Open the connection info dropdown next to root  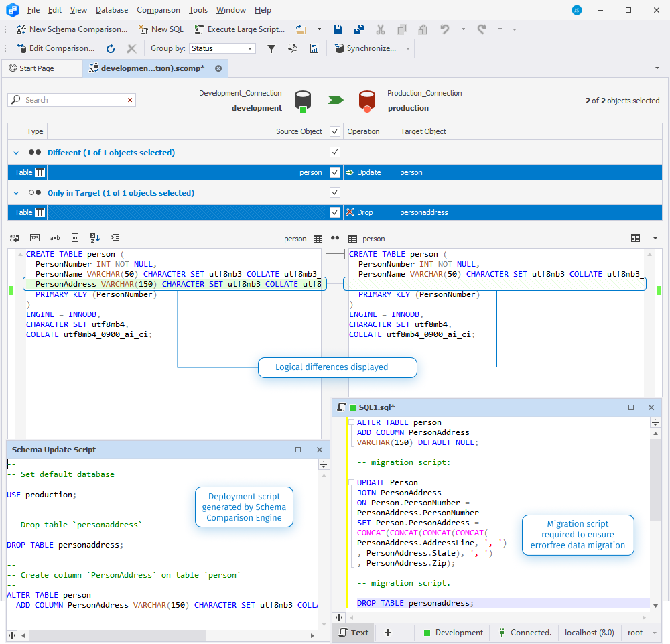(654, 633)
